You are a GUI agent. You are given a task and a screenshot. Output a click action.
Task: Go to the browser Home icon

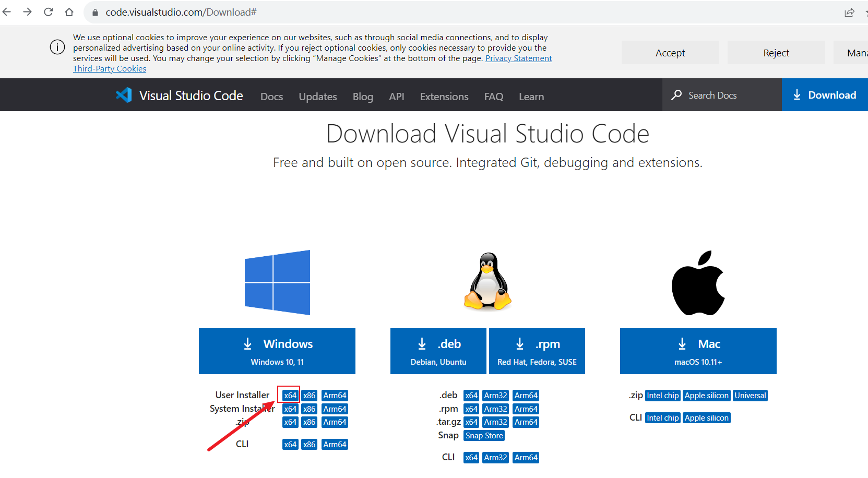click(x=69, y=12)
